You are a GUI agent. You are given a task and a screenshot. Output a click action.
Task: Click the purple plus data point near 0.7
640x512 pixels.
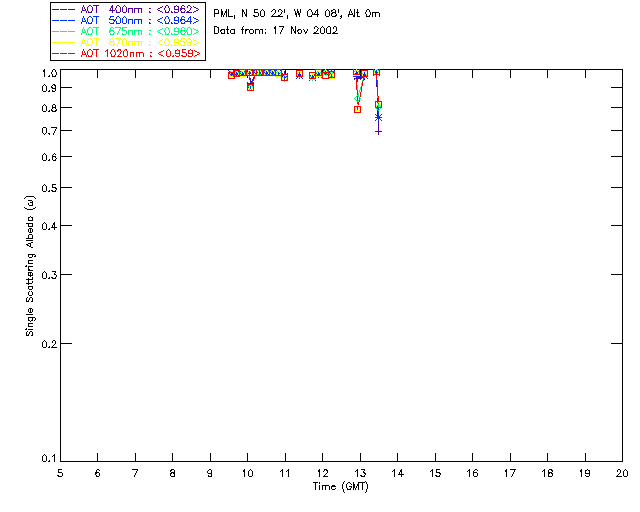click(378, 132)
